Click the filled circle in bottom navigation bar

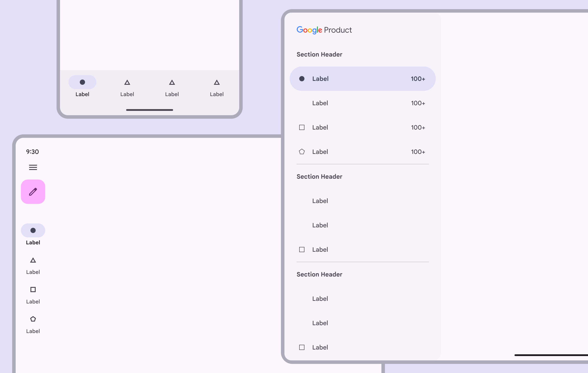pyautogui.click(x=82, y=82)
